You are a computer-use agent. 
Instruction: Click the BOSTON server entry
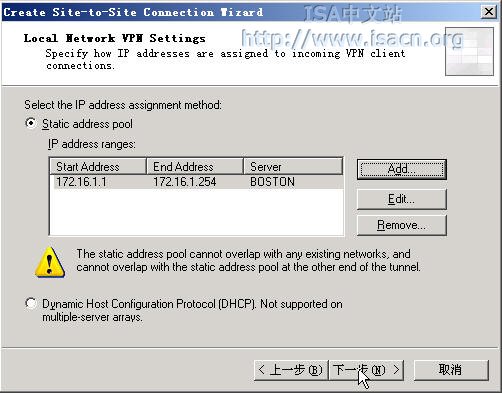[272, 182]
